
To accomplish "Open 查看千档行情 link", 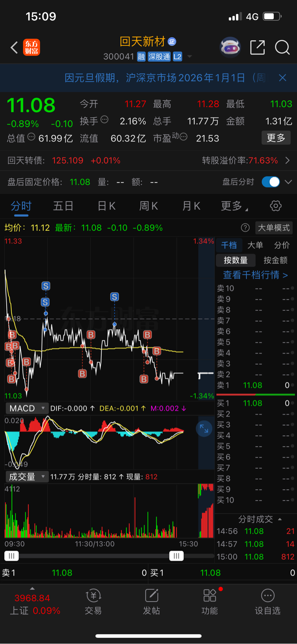I will pyautogui.click(x=255, y=275).
